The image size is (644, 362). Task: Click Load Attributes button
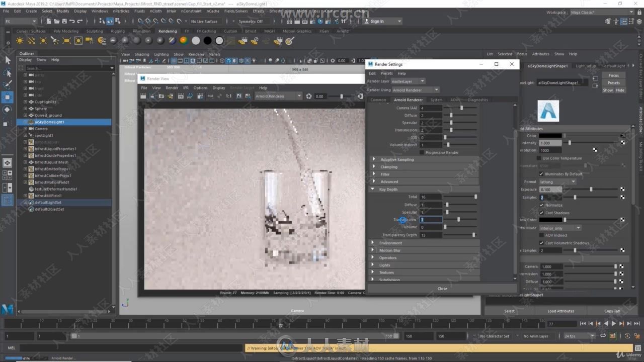click(x=560, y=311)
